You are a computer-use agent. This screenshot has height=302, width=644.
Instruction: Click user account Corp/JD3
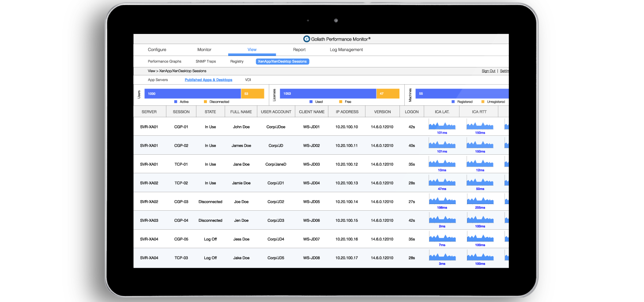tap(276, 220)
